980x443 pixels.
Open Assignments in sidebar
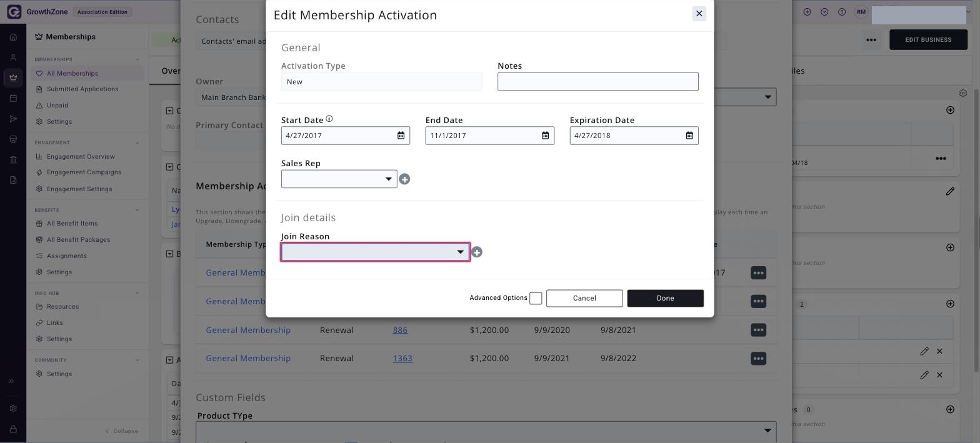(66, 256)
